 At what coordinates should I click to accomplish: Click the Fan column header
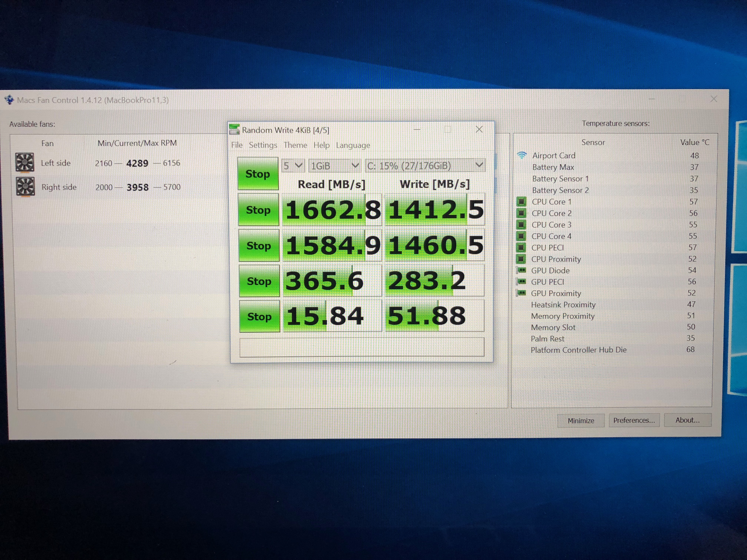[x=48, y=144]
